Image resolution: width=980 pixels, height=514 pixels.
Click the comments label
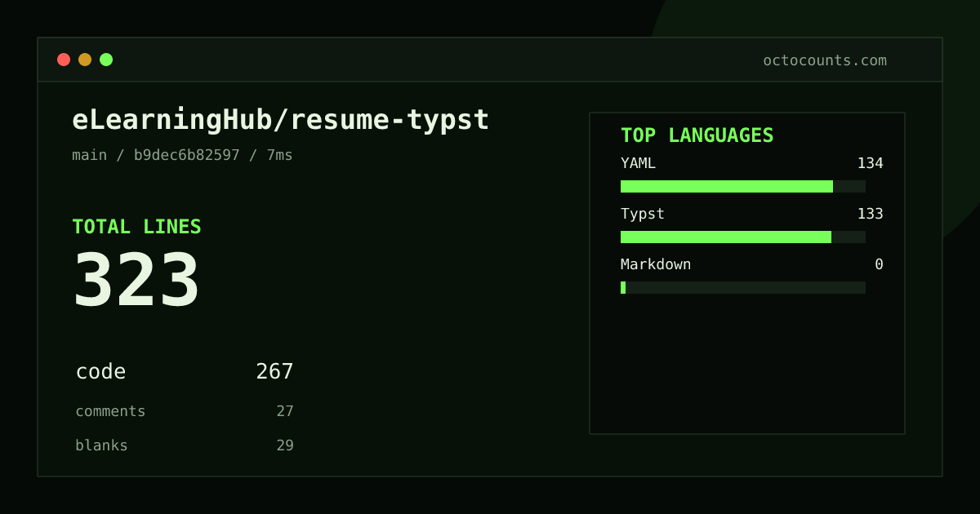tap(110, 411)
